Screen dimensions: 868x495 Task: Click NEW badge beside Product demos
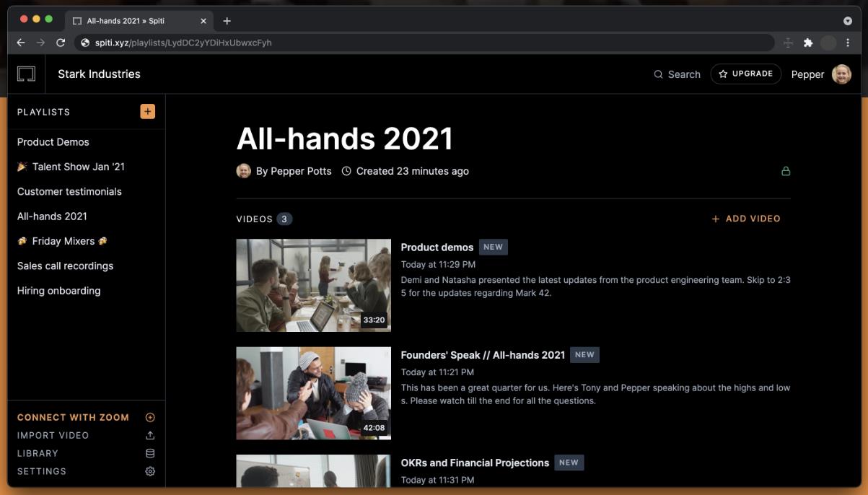click(493, 247)
